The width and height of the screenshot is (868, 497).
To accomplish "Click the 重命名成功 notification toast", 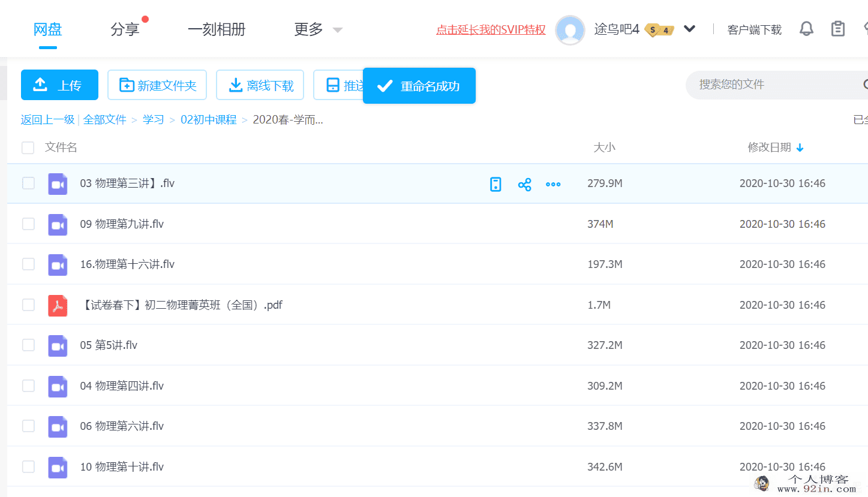I will point(419,86).
